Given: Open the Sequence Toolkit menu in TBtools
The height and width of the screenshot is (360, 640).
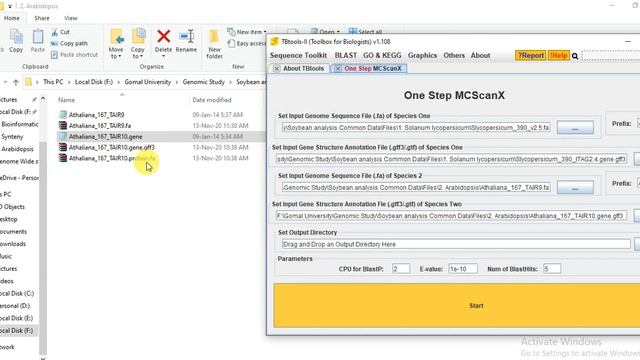Looking at the screenshot, I should pyautogui.click(x=298, y=56).
